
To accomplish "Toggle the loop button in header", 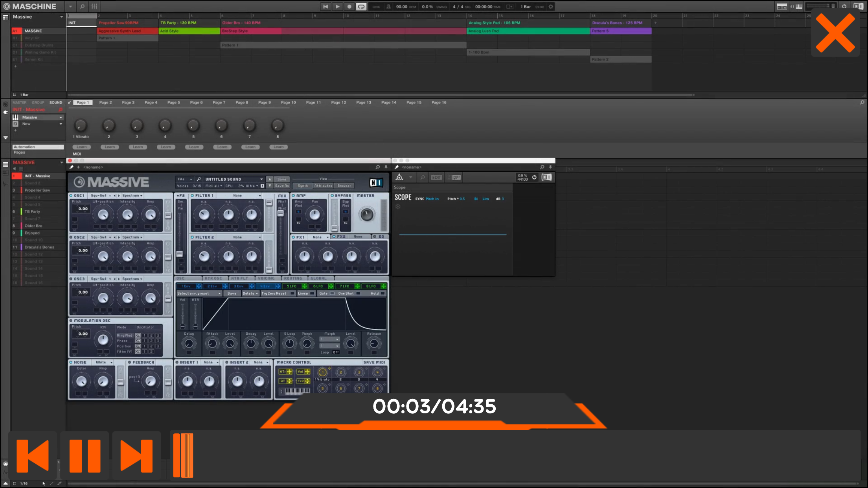I will coord(361,7).
